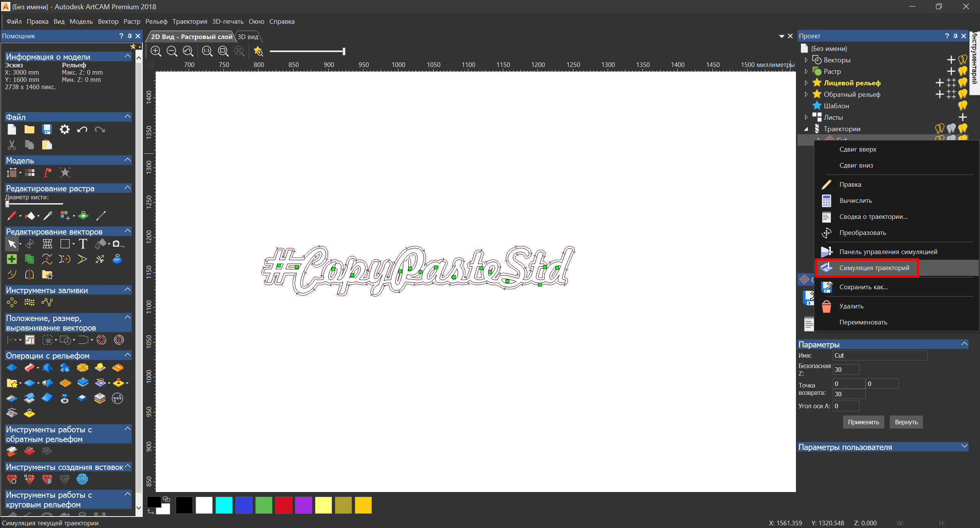Choose Симуляция траекторий from the context menu

pos(874,268)
